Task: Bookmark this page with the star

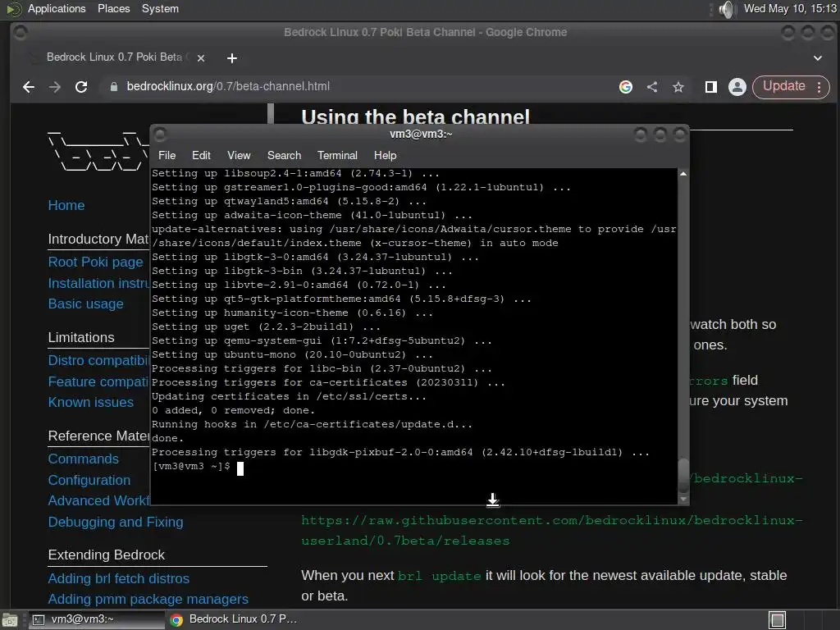Action: (x=678, y=87)
